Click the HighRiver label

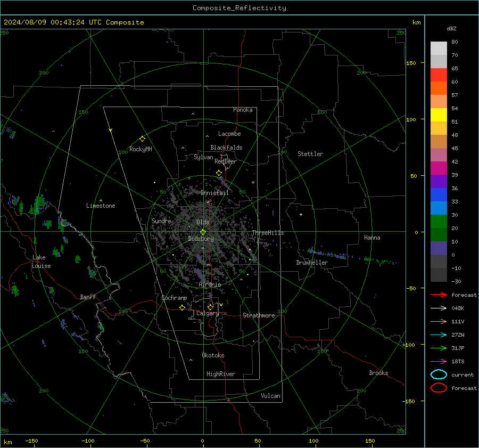pyautogui.click(x=221, y=374)
